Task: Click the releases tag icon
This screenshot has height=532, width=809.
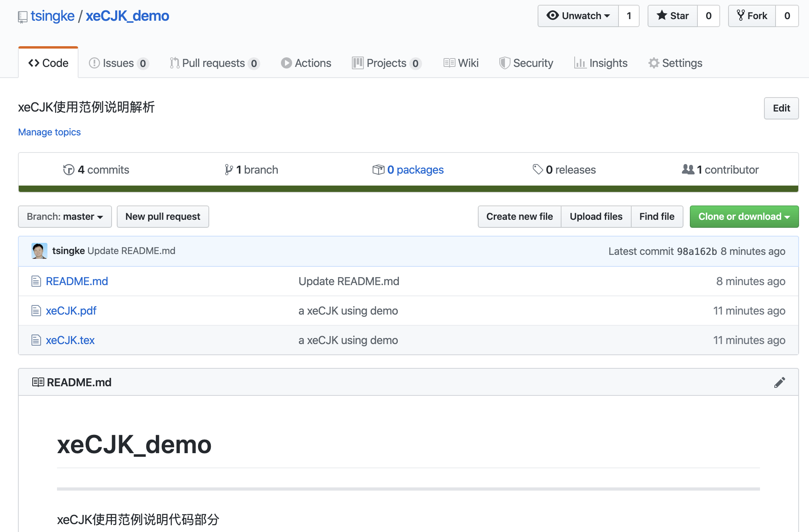Action: point(538,170)
